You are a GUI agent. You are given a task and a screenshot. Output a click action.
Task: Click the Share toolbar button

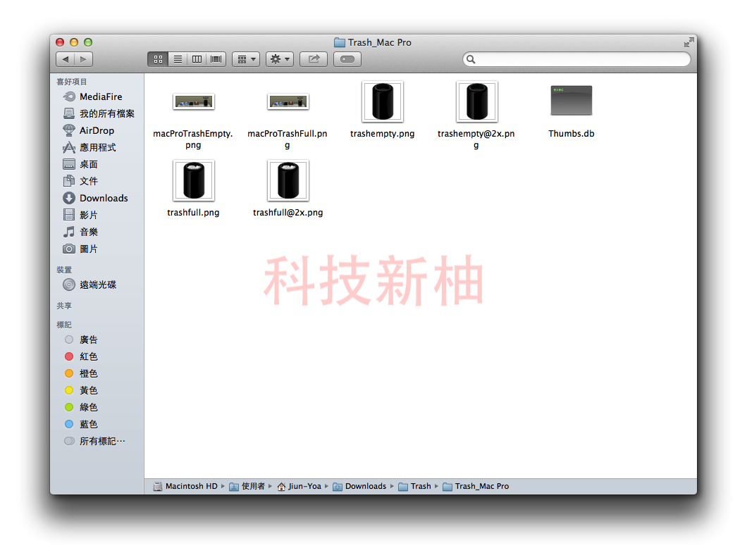[x=314, y=59]
